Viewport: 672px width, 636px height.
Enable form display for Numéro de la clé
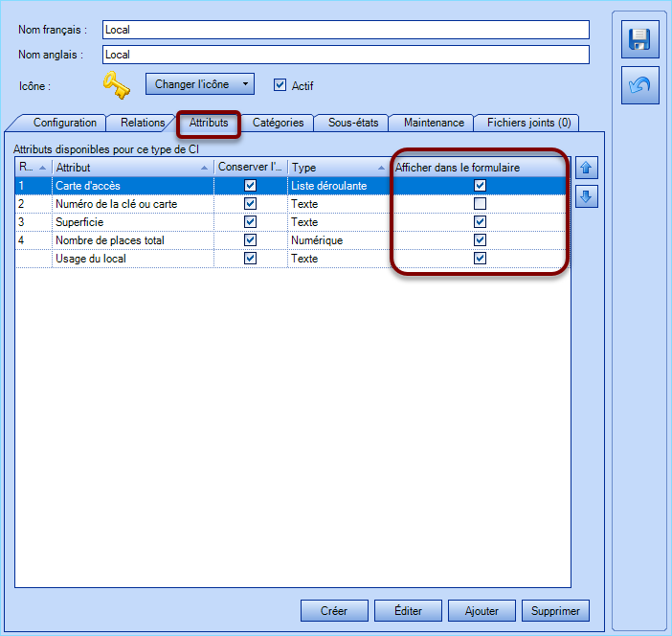pos(480,204)
